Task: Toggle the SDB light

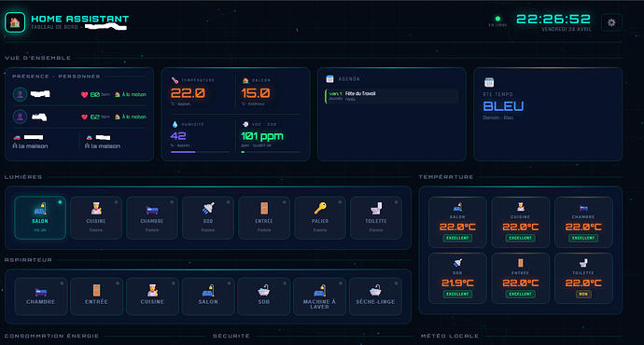Action: click(208, 218)
